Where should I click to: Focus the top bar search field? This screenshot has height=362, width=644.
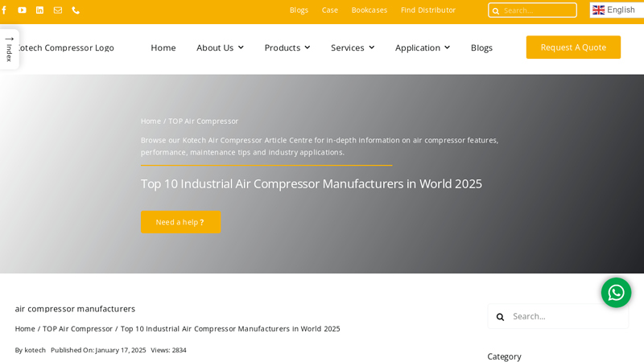tap(532, 10)
